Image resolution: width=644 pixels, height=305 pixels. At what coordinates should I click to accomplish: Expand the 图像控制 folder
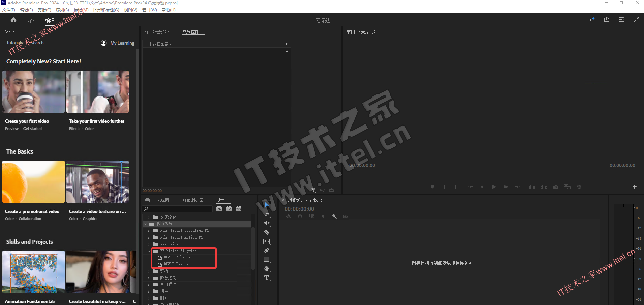[x=148, y=278]
